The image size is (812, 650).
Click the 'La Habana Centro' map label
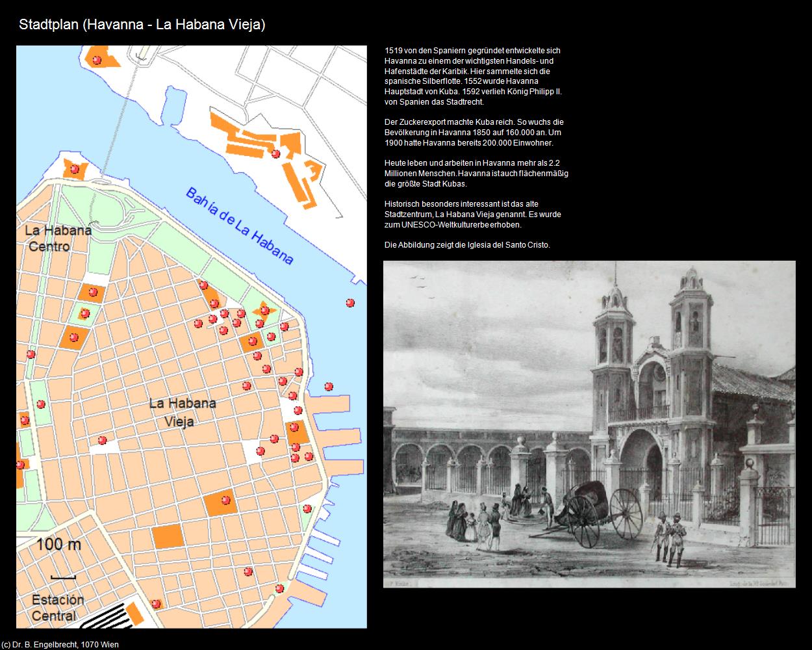(x=58, y=238)
